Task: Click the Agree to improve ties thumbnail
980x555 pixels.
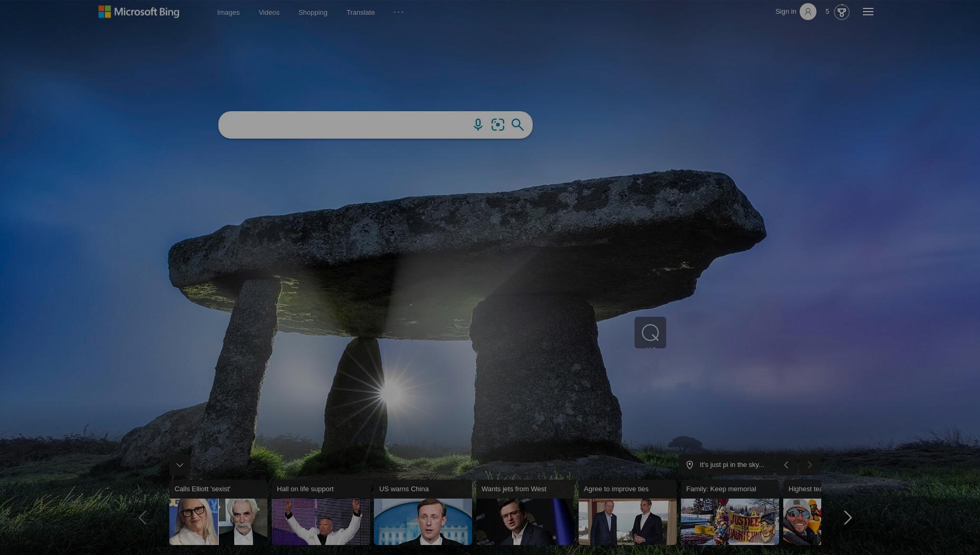Action: click(x=628, y=522)
